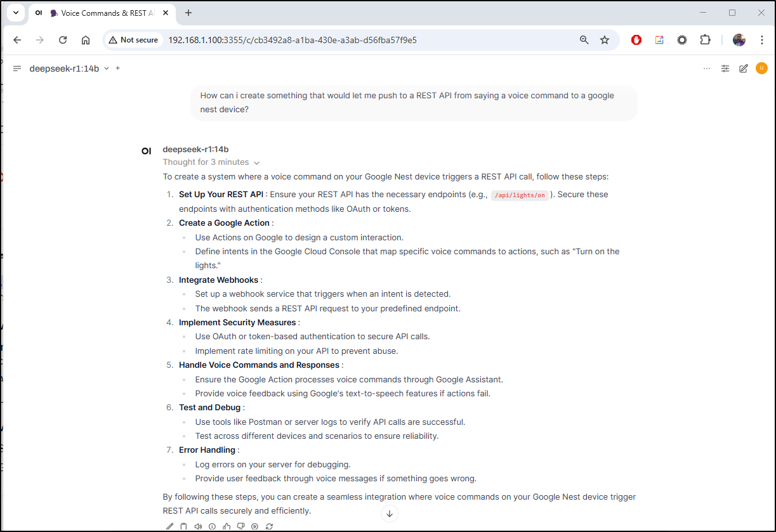Open the red stop-hand ad blocker extension
The image size is (776, 532).
click(x=636, y=40)
